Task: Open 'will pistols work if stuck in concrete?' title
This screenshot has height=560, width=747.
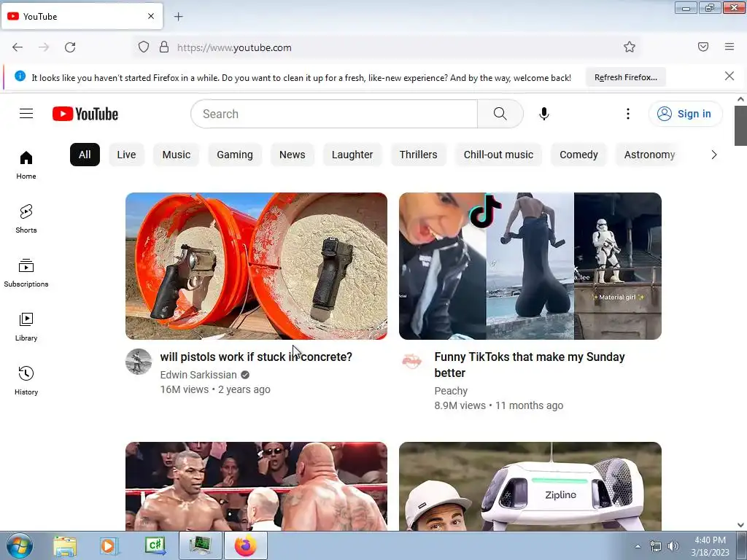Action: point(256,357)
